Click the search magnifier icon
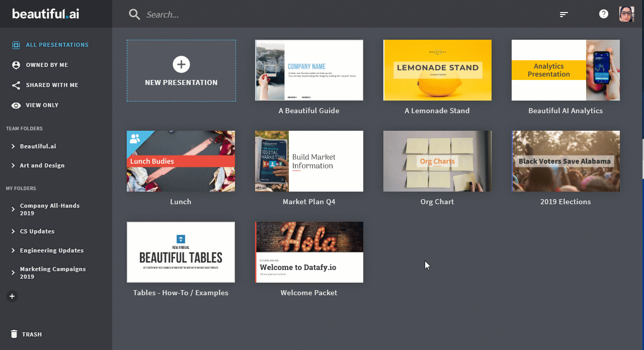Image resolution: width=644 pixels, height=350 pixels. pyautogui.click(x=134, y=15)
